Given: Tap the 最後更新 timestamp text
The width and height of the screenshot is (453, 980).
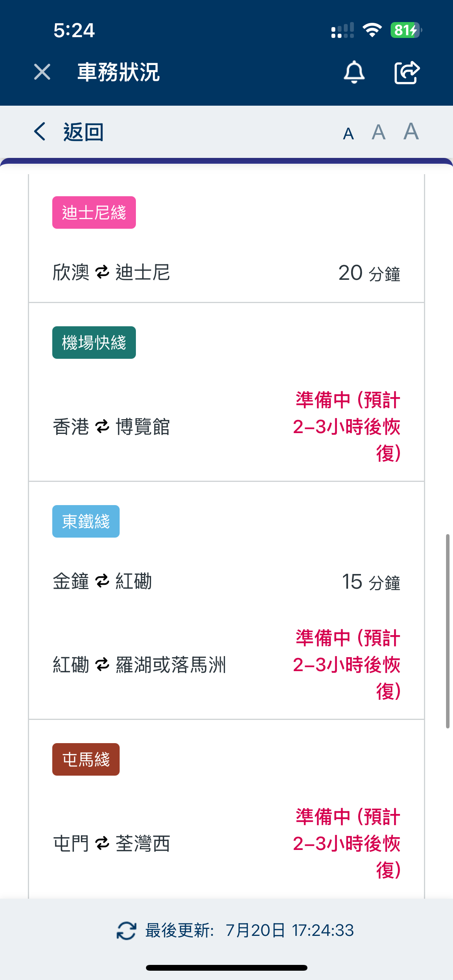Looking at the screenshot, I should [x=249, y=930].
